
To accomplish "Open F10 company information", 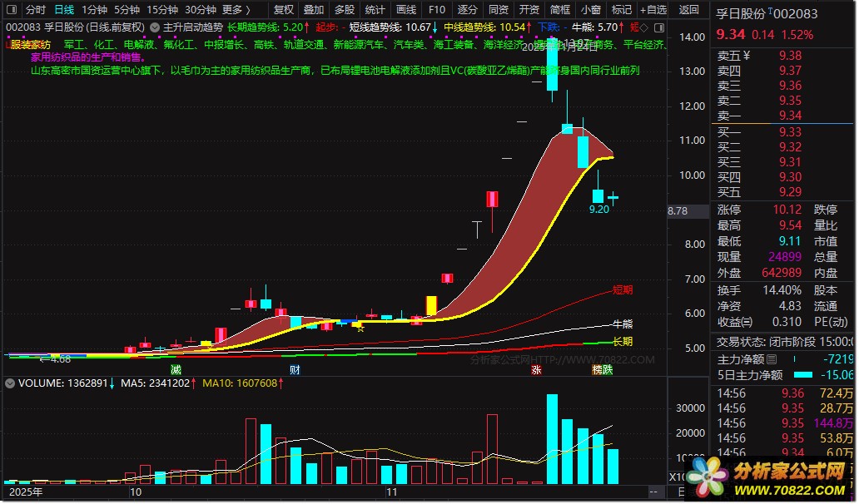I will [x=437, y=10].
